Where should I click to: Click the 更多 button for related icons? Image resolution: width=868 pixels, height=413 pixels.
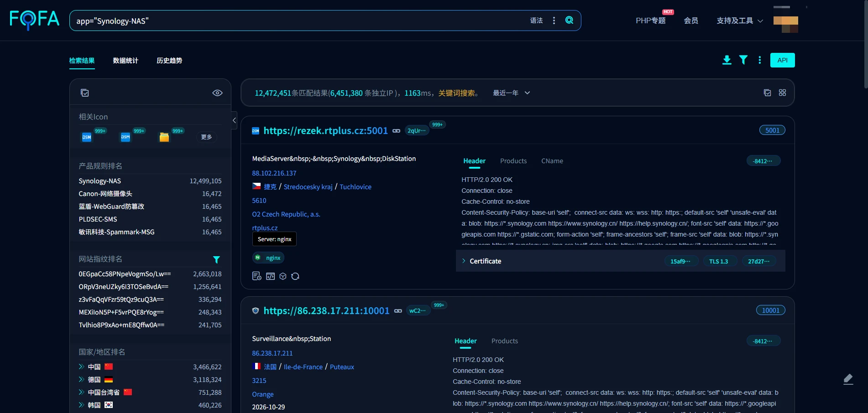point(206,137)
